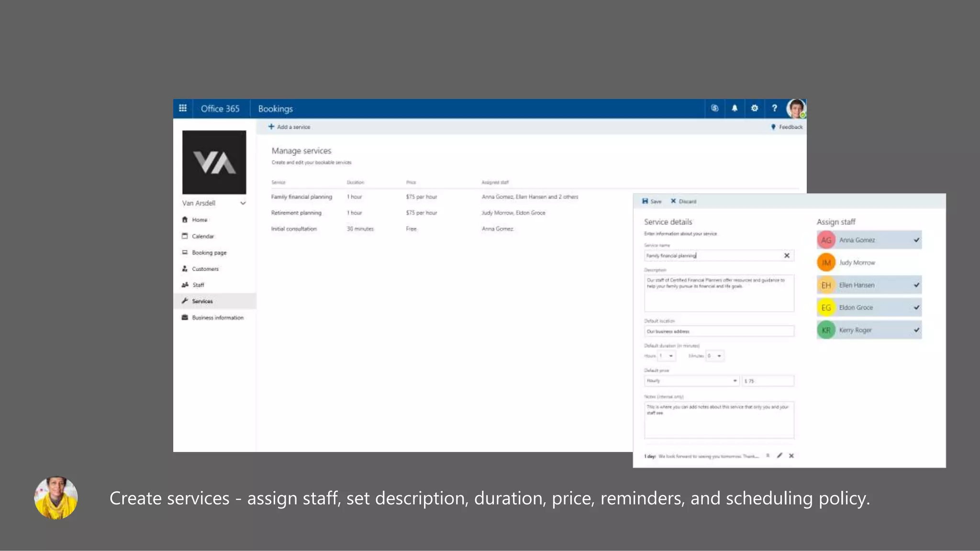Screen dimensions: 980x551
Task: Open the Minutes duration dropdown
Action: point(715,356)
